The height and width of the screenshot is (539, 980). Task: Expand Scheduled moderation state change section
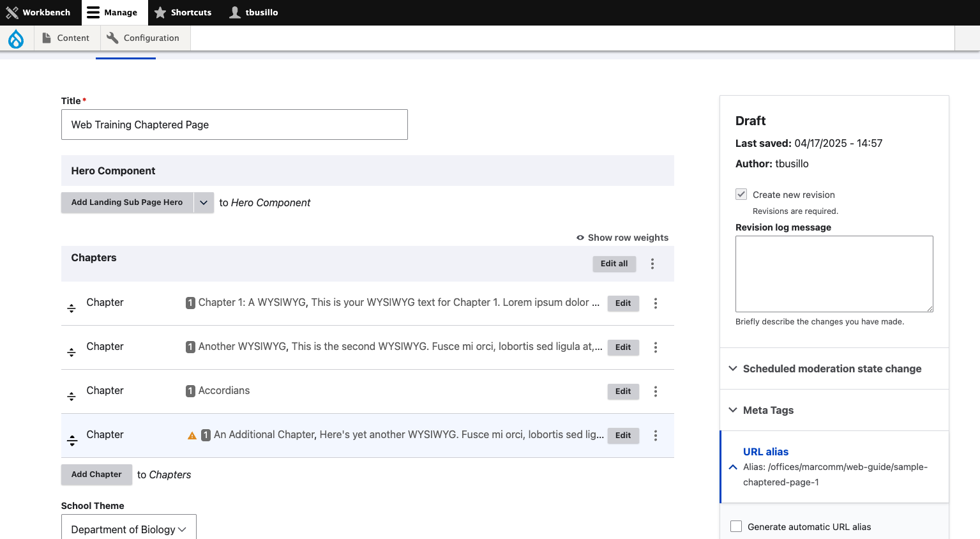(834, 368)
